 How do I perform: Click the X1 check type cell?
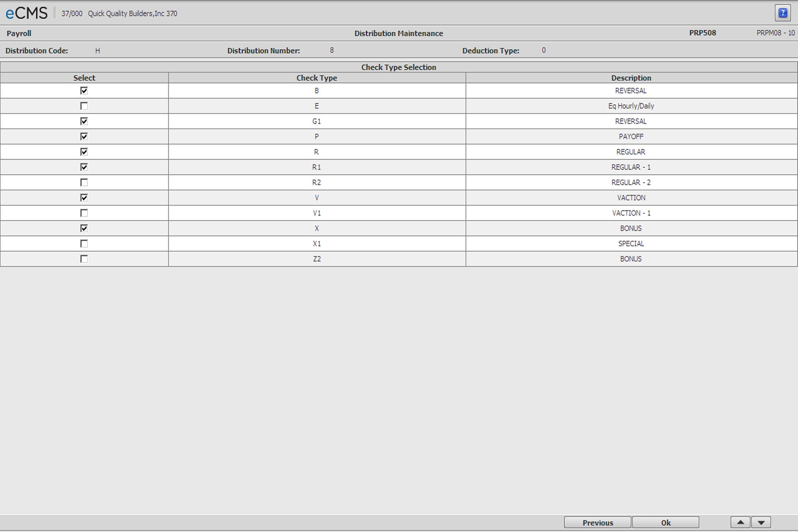[317, 244]
